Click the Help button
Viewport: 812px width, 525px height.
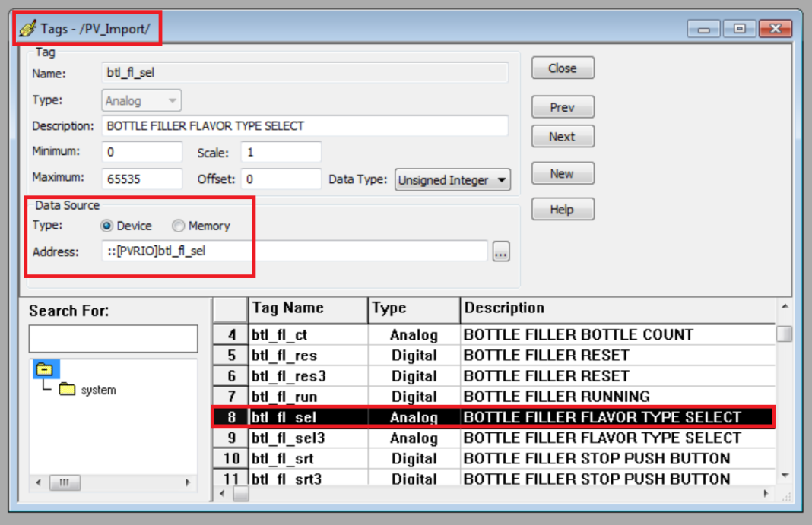[563, 209]
